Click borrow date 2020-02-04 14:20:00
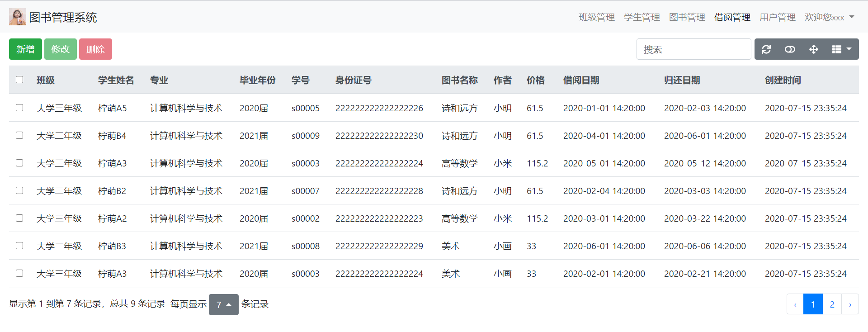The height and width of the screenshot is (332, 868). point(604,191)
